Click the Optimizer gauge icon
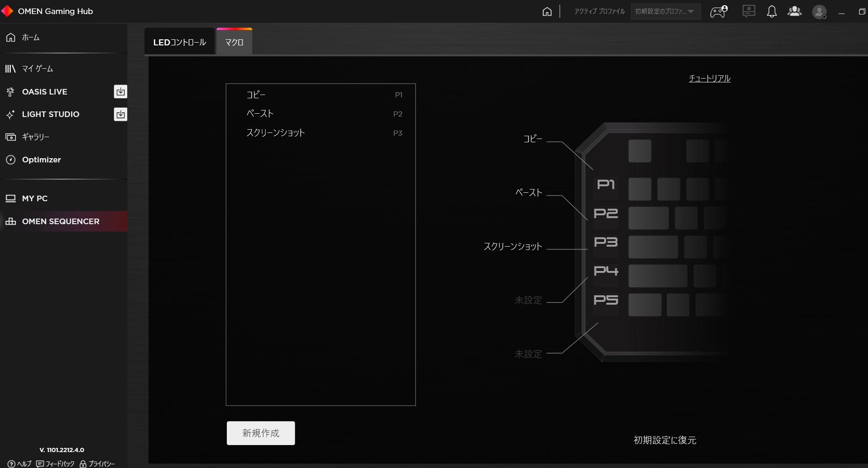This screenshot has height=468, width=868. tap(10, 160)
